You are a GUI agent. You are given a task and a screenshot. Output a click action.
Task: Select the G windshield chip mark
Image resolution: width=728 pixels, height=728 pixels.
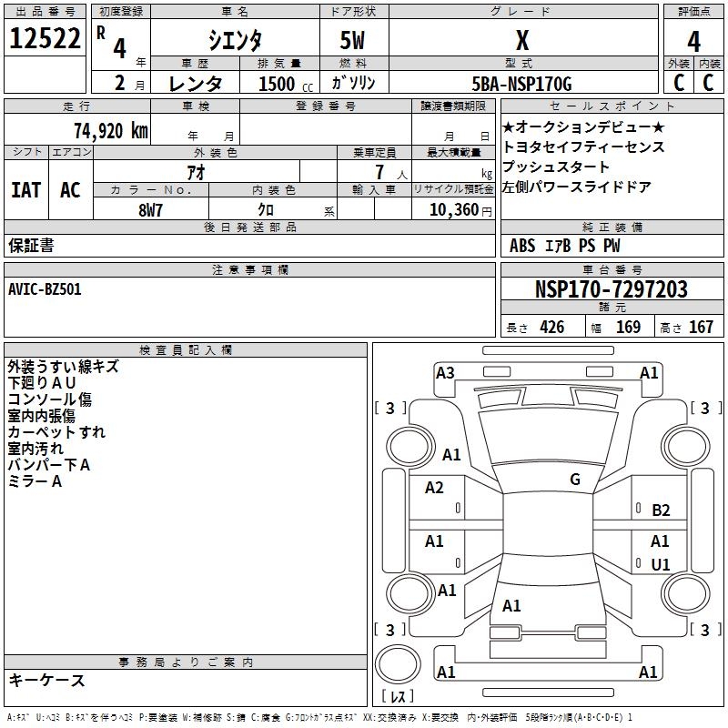click(x=575, y=479)
